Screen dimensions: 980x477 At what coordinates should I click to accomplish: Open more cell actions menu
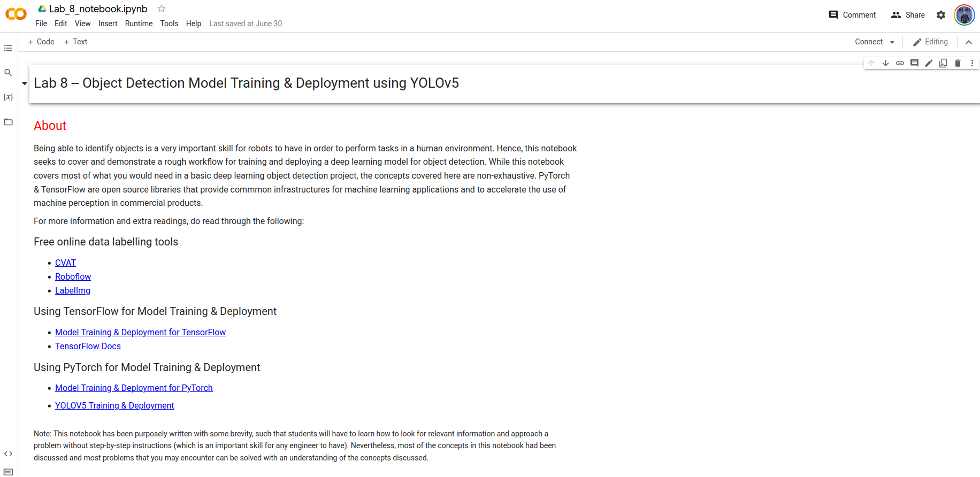973,63
